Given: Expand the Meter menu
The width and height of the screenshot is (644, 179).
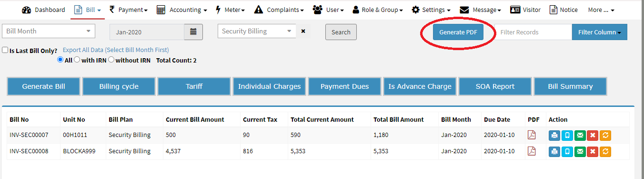Looking at the screenshot, I should click(x=230, y=10).
